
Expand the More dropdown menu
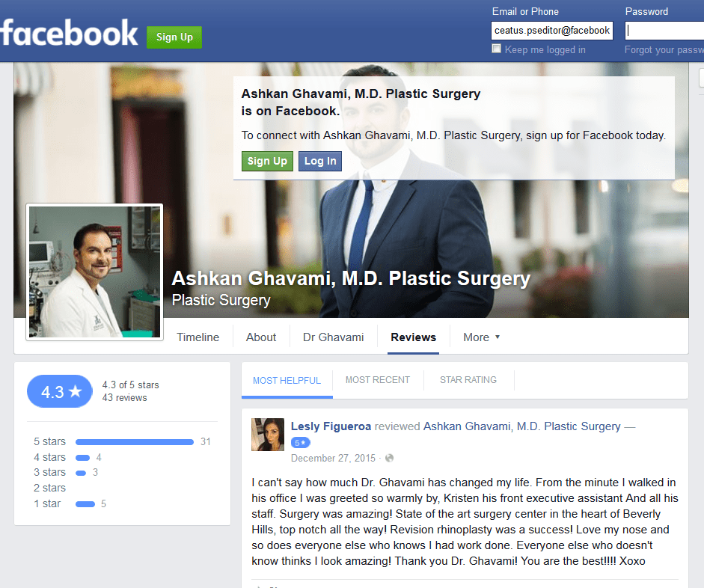(x=481, y=337)
